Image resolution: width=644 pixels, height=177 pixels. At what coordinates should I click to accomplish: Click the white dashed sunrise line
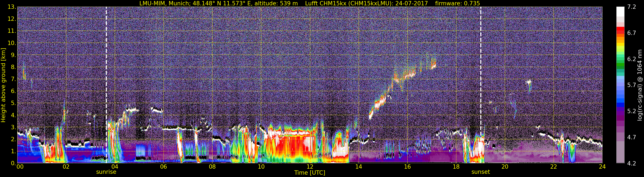106,85
